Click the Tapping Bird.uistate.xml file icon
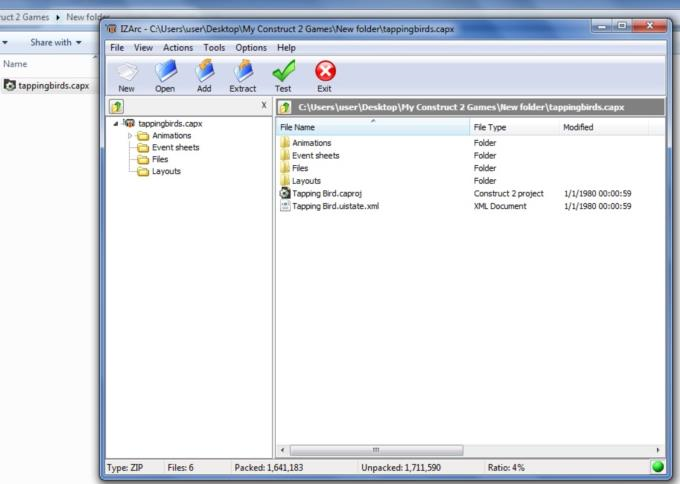Image resolution: width=680 pixels, height=484 pixels. [x=285, y=206]
